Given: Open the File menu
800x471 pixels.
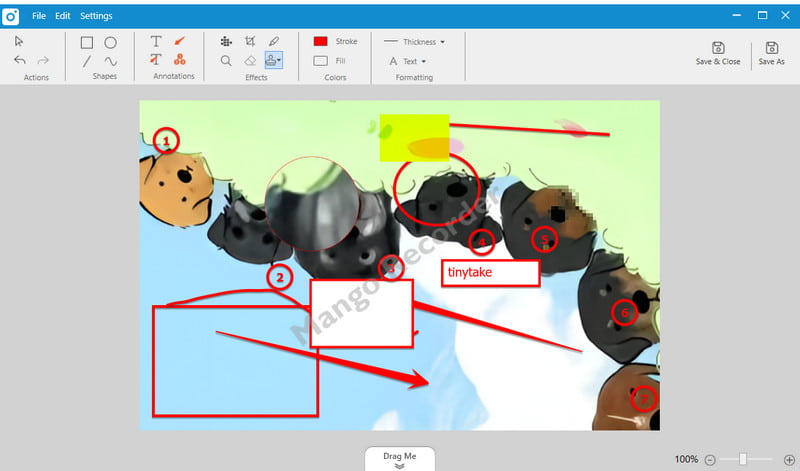Looking at the screenshot, I should pos(39,16).
